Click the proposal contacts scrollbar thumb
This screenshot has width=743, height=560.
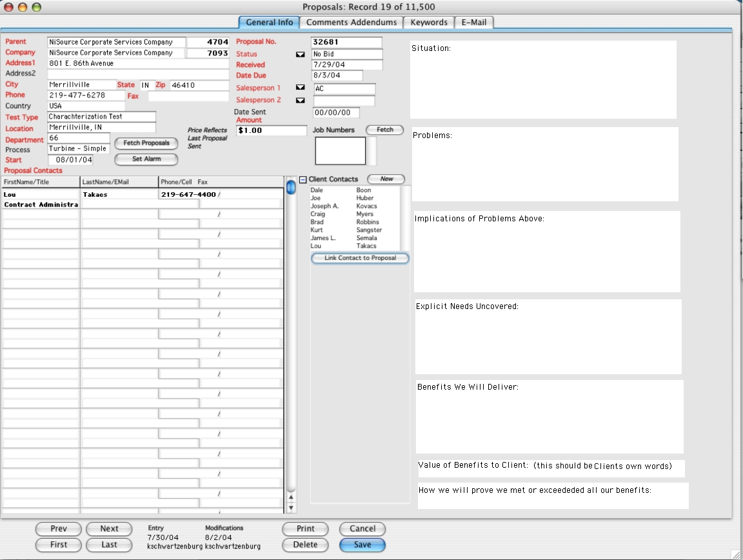click(291, 188)
